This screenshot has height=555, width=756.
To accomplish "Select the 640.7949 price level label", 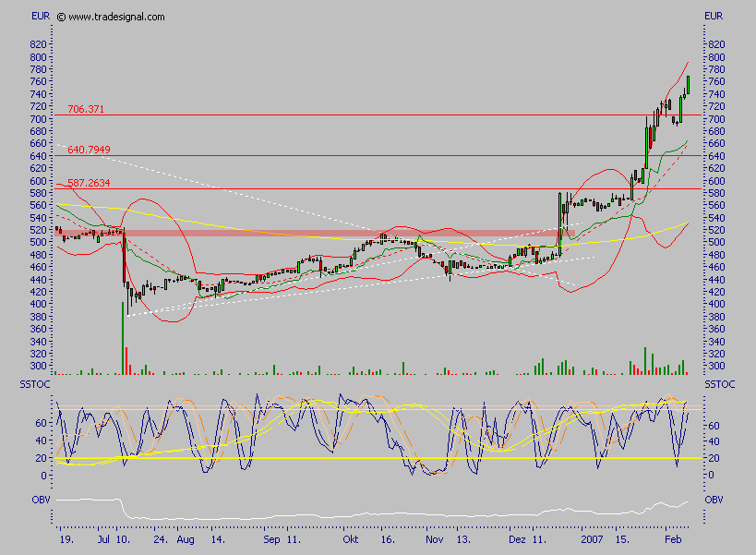I will tap(90, 149).
